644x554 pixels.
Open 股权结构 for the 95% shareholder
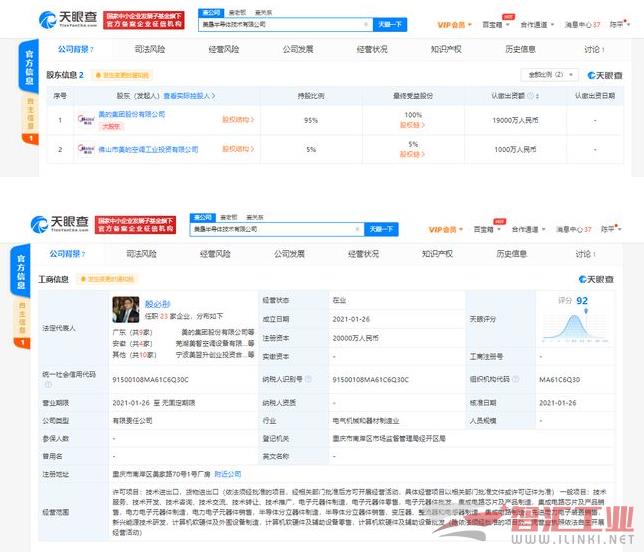[238, 120]
